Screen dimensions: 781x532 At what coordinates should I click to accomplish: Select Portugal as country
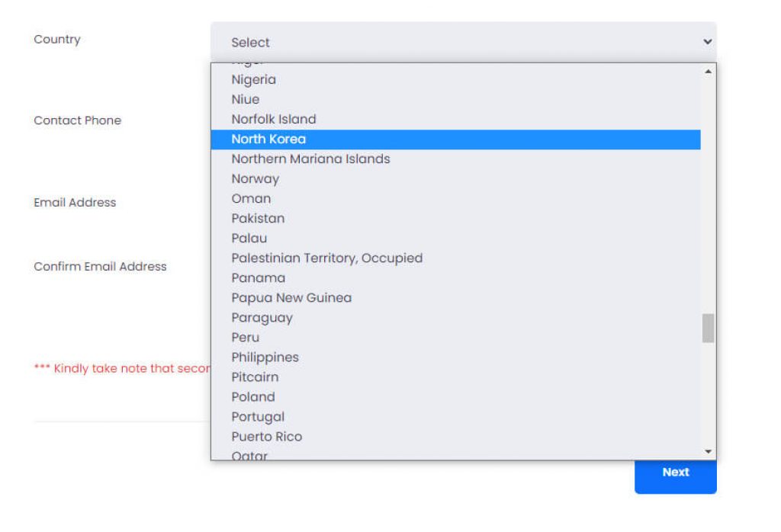point(258,416)
